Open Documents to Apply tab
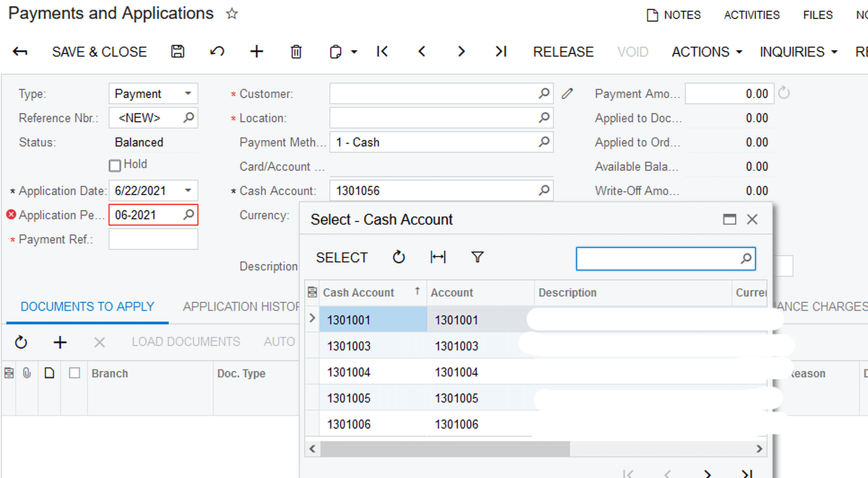868x478 pixels. (87, 306)
